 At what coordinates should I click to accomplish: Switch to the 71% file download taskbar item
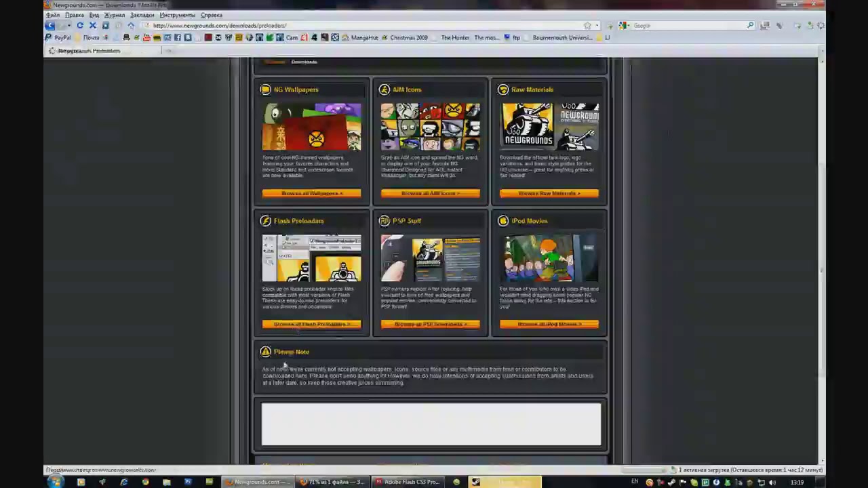332,482
